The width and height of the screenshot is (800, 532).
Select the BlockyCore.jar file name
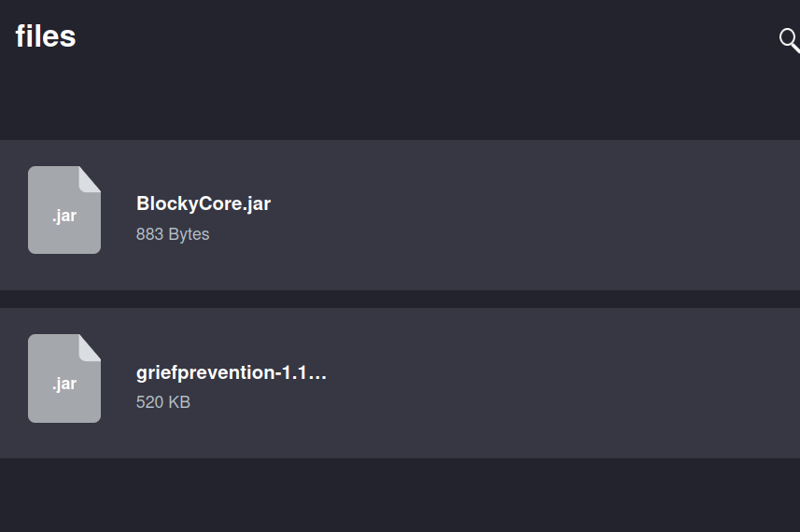[x=204, y=203]
